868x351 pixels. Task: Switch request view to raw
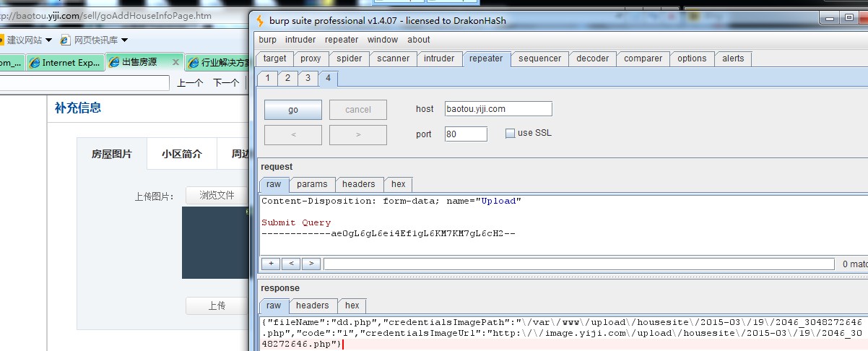pyautogui.click(x=274, y=184)
